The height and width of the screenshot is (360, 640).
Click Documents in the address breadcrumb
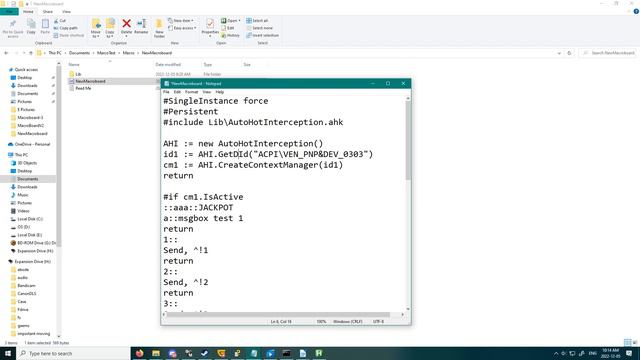(x=79, y=53)
